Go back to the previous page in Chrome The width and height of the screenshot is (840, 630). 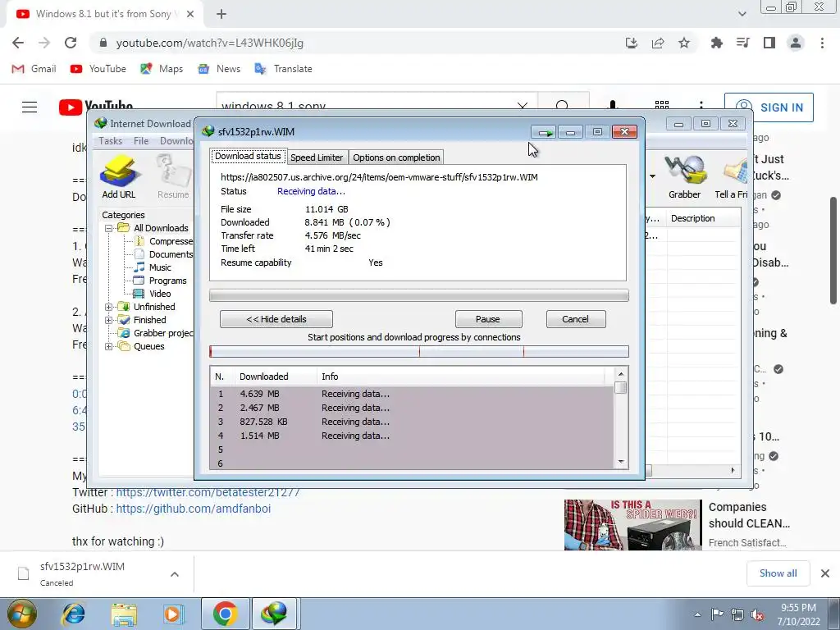point(18,43)
